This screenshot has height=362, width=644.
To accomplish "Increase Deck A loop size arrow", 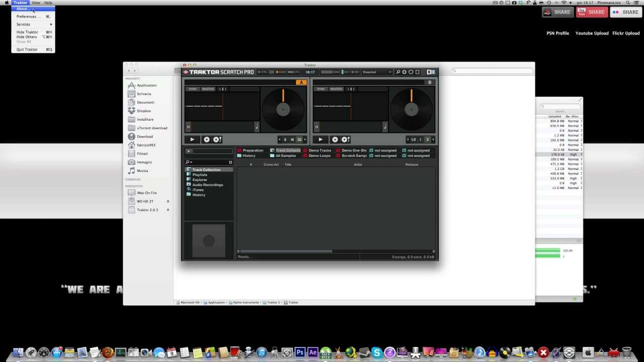I will 305,140.
